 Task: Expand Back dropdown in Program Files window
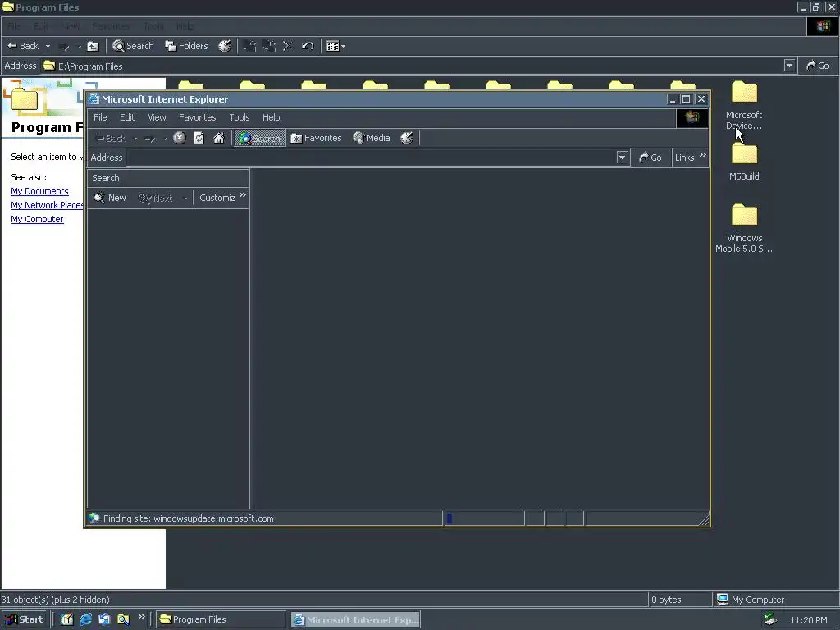(48, 46)
